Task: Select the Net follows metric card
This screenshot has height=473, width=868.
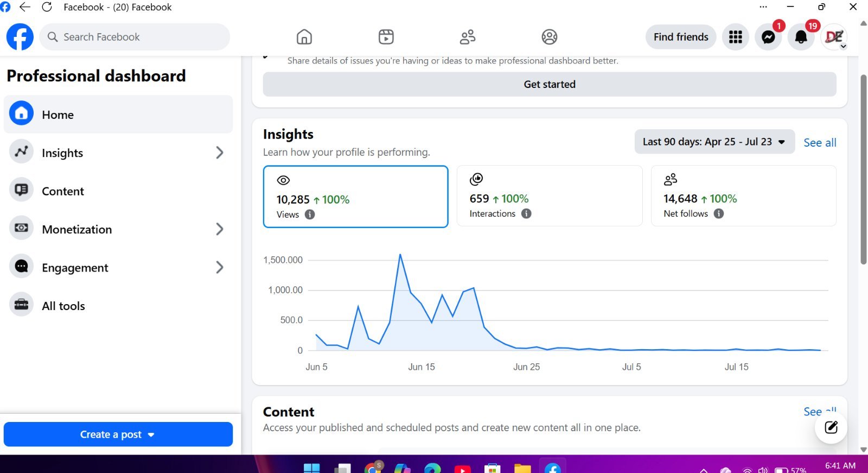Action: tap(743, 195)
